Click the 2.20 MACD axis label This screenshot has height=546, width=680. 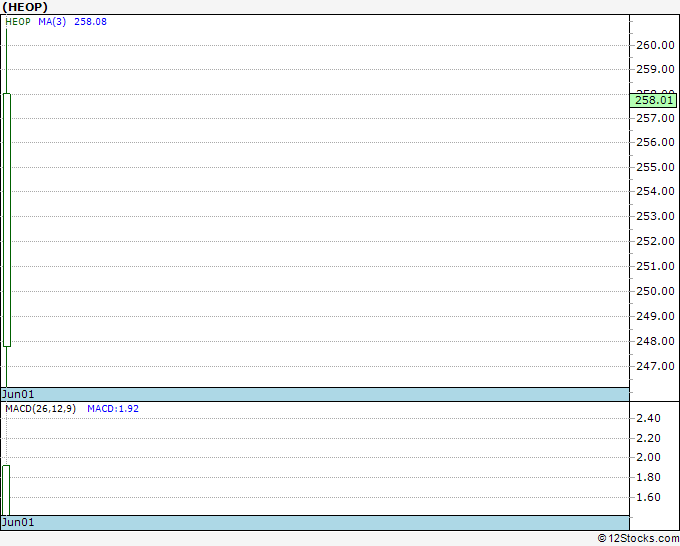648,438
